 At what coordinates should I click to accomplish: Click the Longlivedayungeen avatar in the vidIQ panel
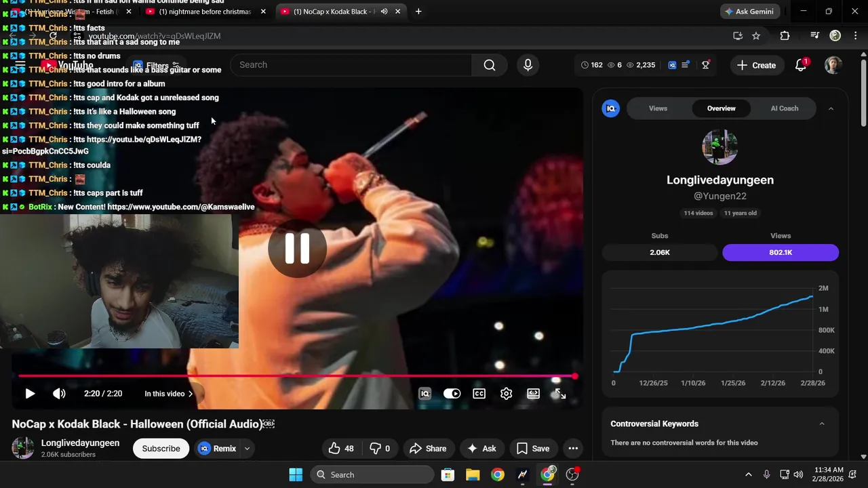(x=719, y=146)
